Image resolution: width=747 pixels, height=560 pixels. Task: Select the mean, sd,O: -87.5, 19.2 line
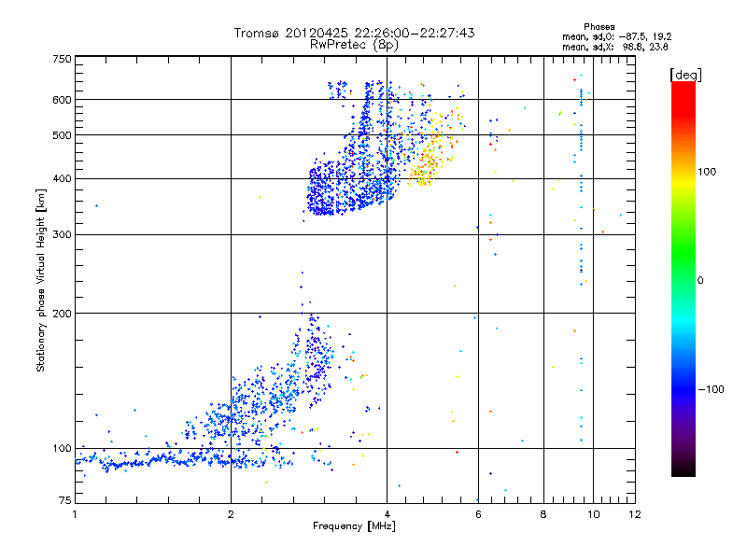[617, 36]
